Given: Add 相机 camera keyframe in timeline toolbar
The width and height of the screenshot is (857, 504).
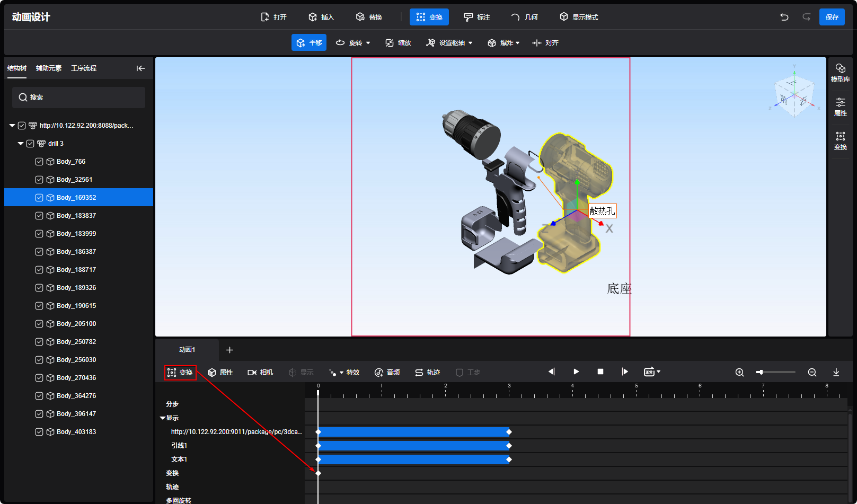Looking at the screenshot, I should pos(260,373).
